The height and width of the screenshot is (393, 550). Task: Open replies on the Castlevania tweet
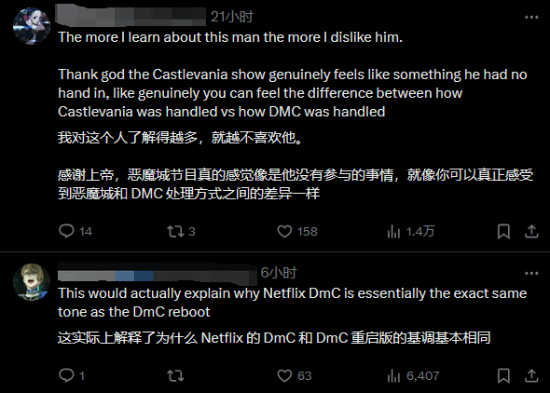click(75, 231)
